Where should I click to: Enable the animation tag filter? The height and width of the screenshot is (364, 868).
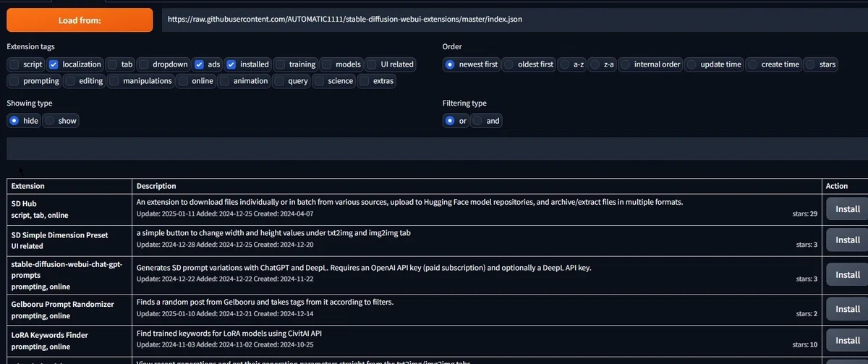pyautogui.click(x=224, y=81)
